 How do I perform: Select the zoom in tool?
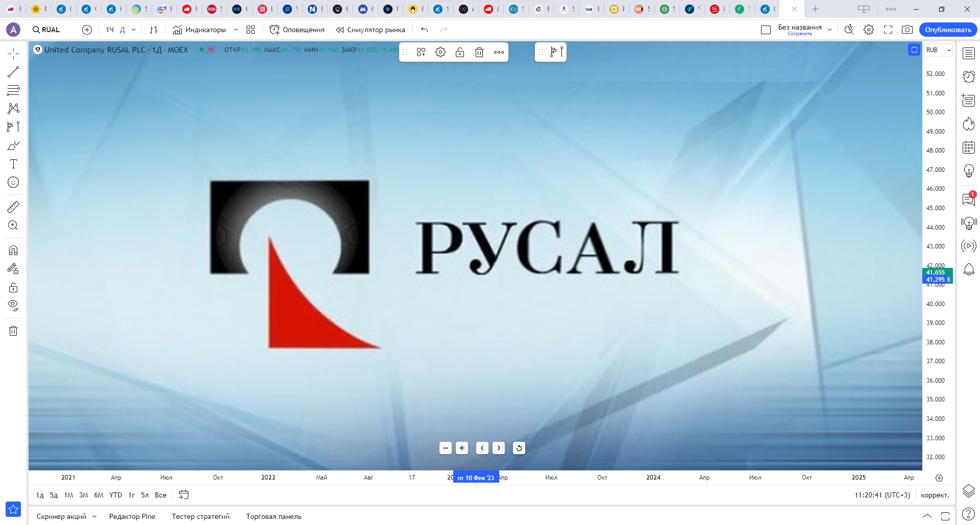pos(13,226)
